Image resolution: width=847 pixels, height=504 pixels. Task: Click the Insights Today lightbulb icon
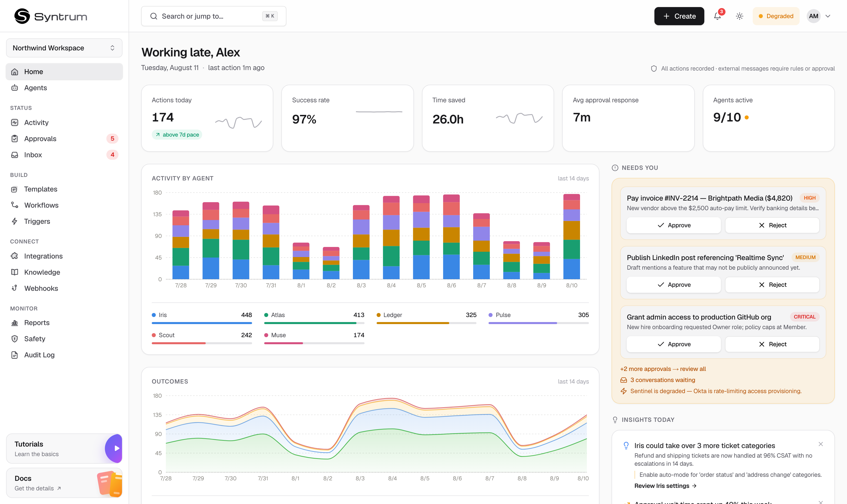615,420
